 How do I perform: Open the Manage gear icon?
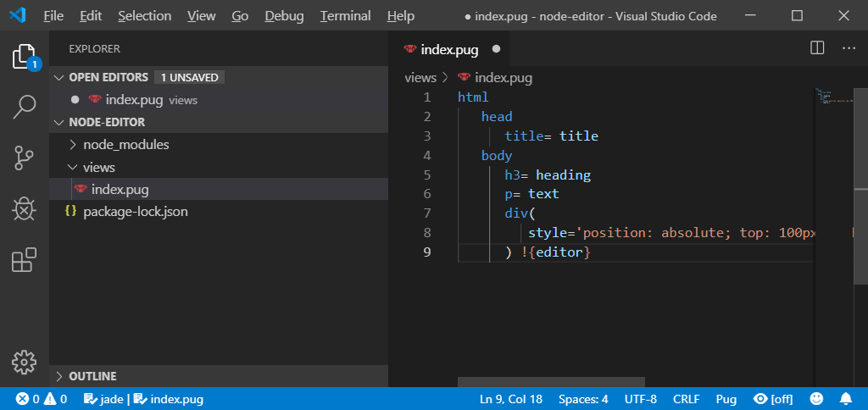[25, 362]
